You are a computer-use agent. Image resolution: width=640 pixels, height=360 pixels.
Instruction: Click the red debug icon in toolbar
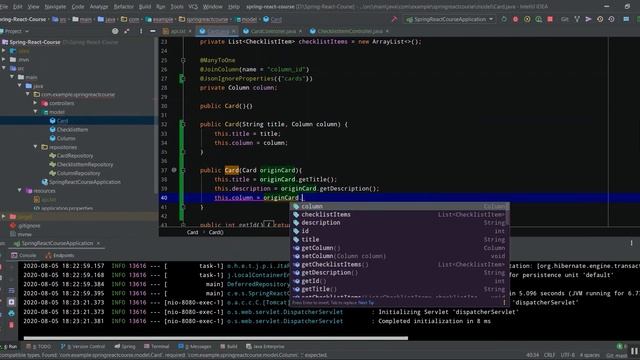pyautogui.click(x=516, y=19)
